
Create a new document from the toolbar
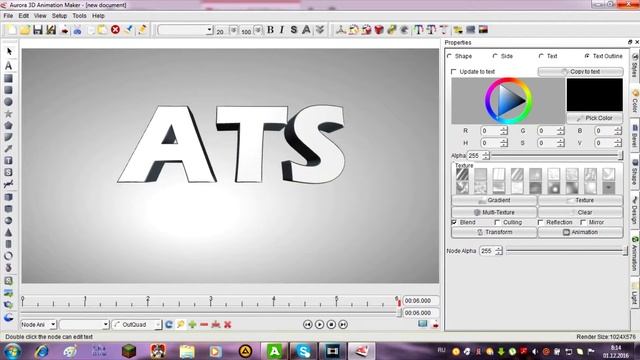point(11,30)
